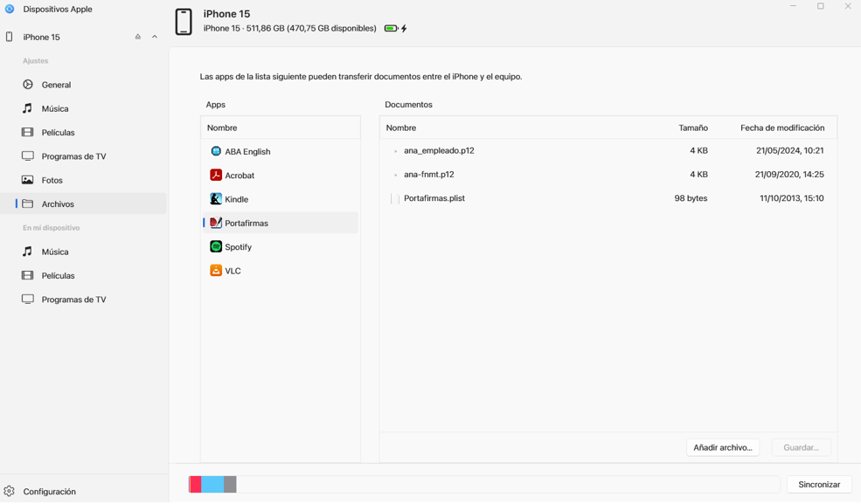The width and height of the screenshot is (861, 504).
Task: Open the Programas de TV icon under Ajustes
Action: pos(27,155)
